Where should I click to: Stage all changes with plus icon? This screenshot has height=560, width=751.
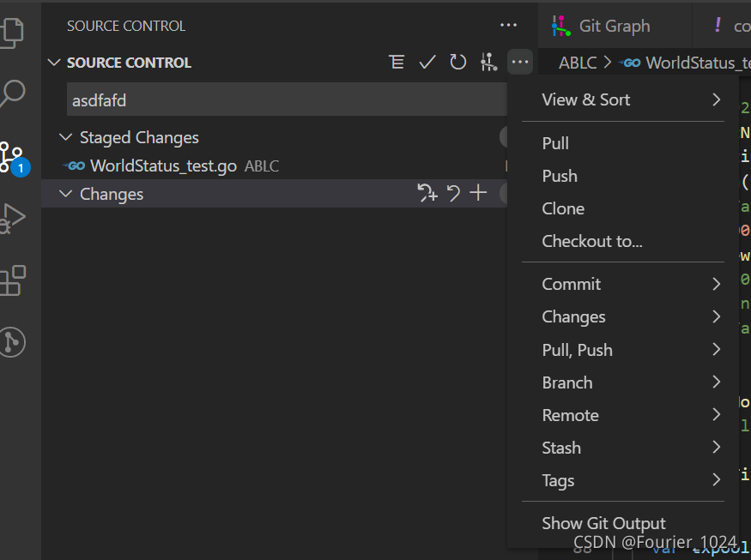478,194
